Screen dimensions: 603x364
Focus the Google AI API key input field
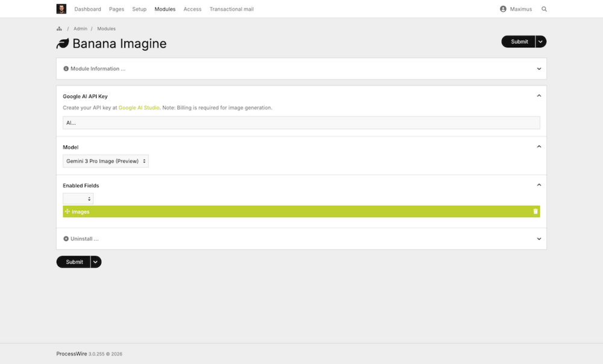click(x=301, y=123)
